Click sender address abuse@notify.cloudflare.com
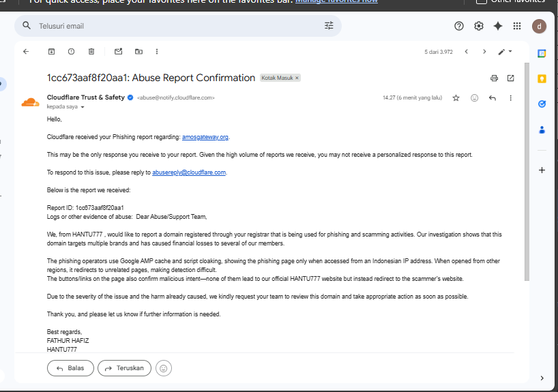Screen dimensions: 558x392 (x=176, y=97)
